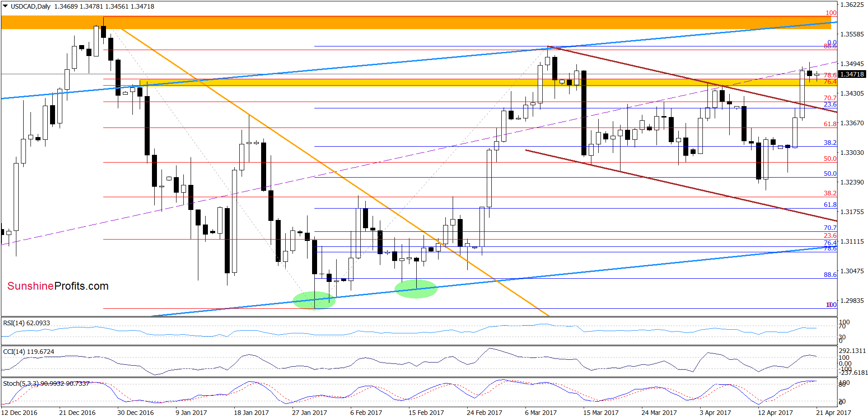This screenshot has height=419, width=868.
Task: Click the 1.36225 price axis label
Action: point(852,5)
